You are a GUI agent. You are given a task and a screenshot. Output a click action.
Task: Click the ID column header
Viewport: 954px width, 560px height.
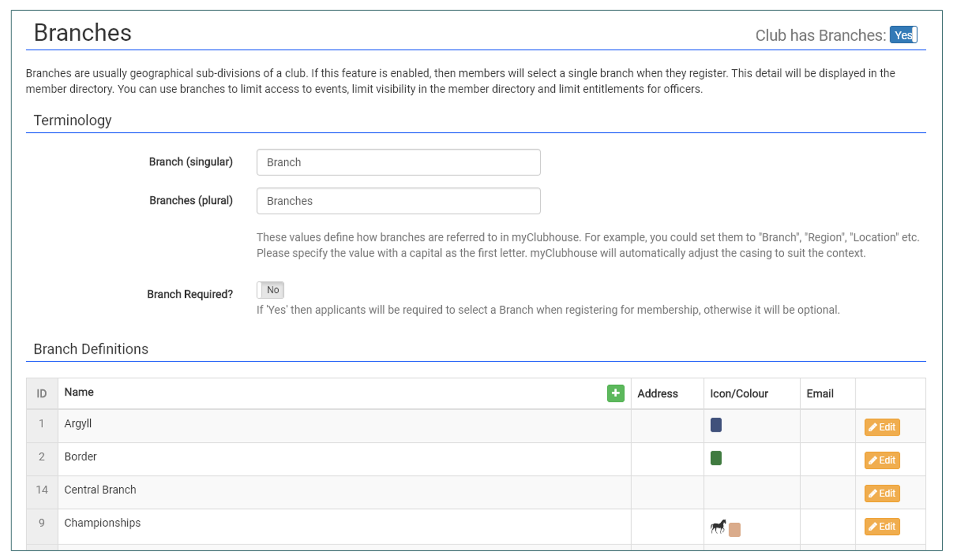(x=42, y=393)
